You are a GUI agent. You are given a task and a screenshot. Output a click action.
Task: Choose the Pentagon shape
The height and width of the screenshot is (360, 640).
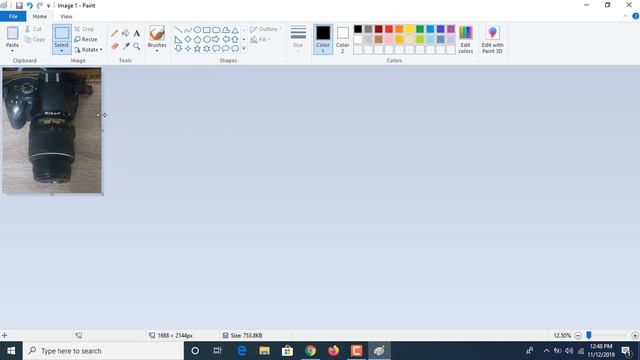[x=197, y=39]
